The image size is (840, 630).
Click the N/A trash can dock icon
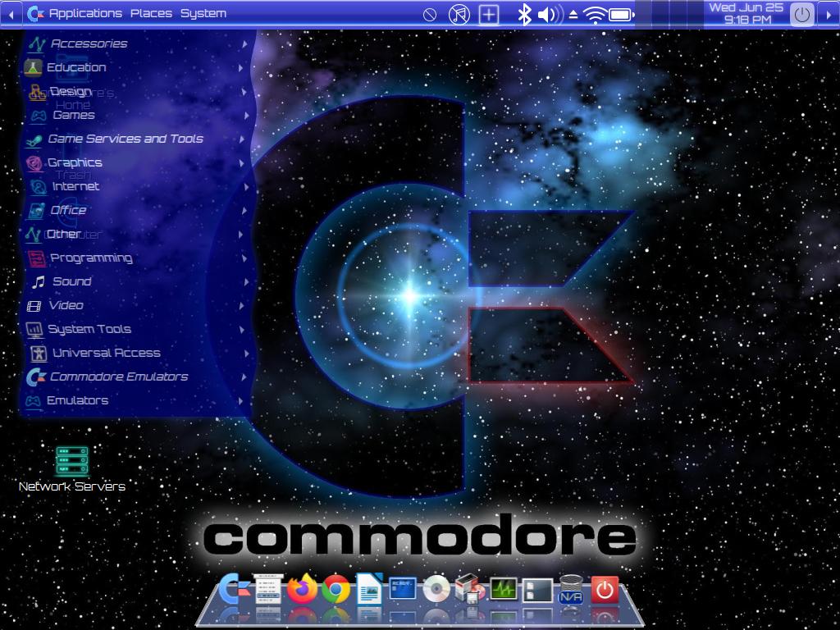[x=571, y=589]
